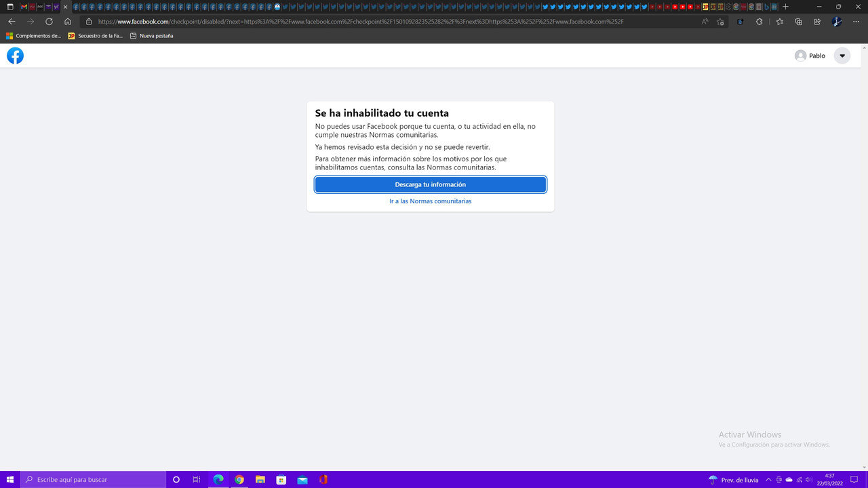The height and width of the screenshot is (488, 868).
Task: Open weather widget Prev. de lluvia
Action: click(734, 480)
